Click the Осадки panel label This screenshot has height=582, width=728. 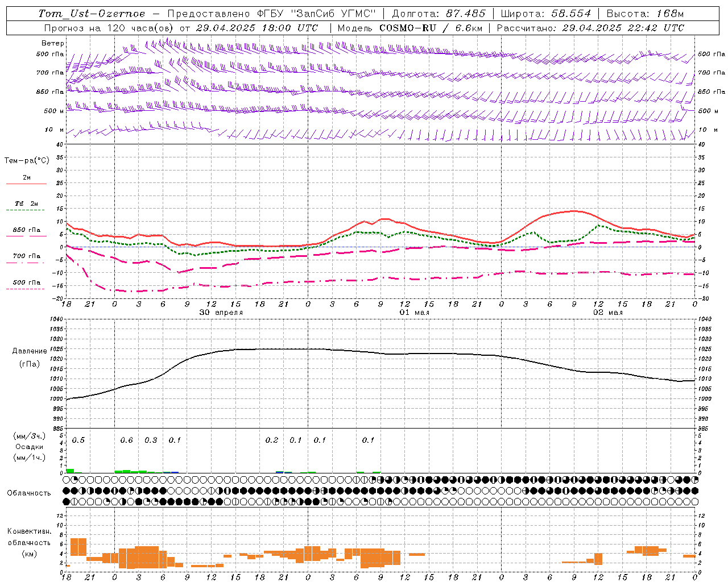point(29,447)
